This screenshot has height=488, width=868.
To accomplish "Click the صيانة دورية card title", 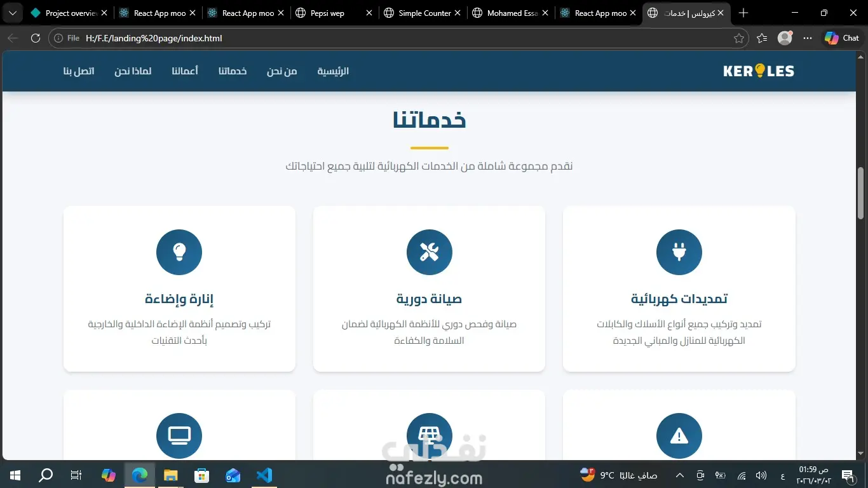I will (x=430, y=299).
